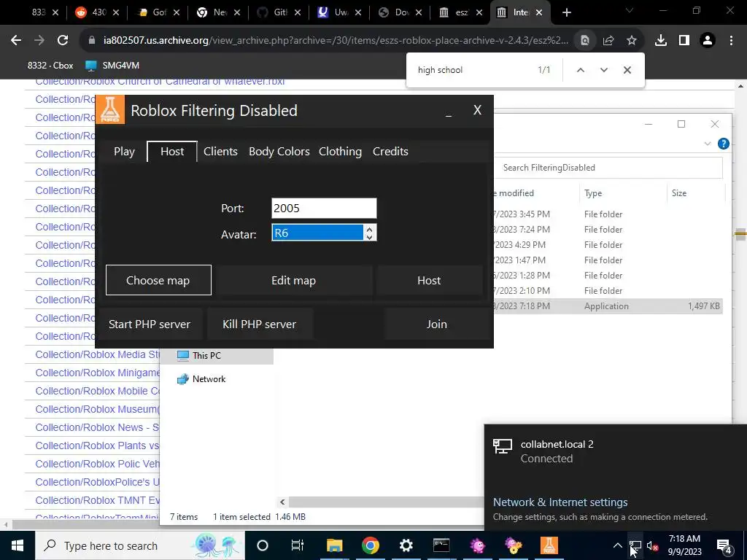The height and width of the screenshot is (560, 747).
Task: Open the SMG4VM bookmark
Action: click(x=112, y=65)
